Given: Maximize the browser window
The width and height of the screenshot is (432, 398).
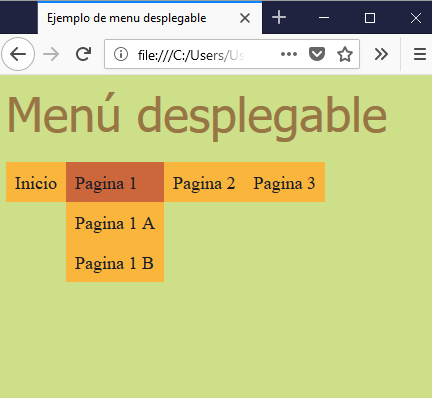Looking at the screenshot, I should pyautogui.click(x=370, y=18).
